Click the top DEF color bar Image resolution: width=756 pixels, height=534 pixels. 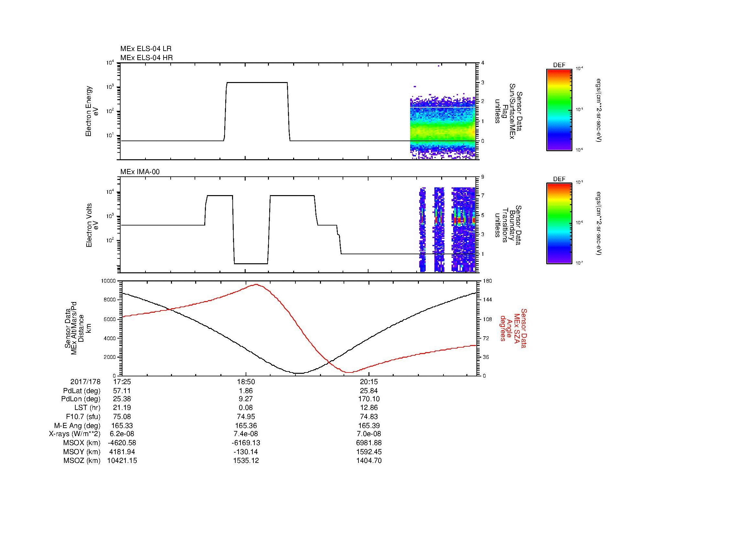pos(559,110)
